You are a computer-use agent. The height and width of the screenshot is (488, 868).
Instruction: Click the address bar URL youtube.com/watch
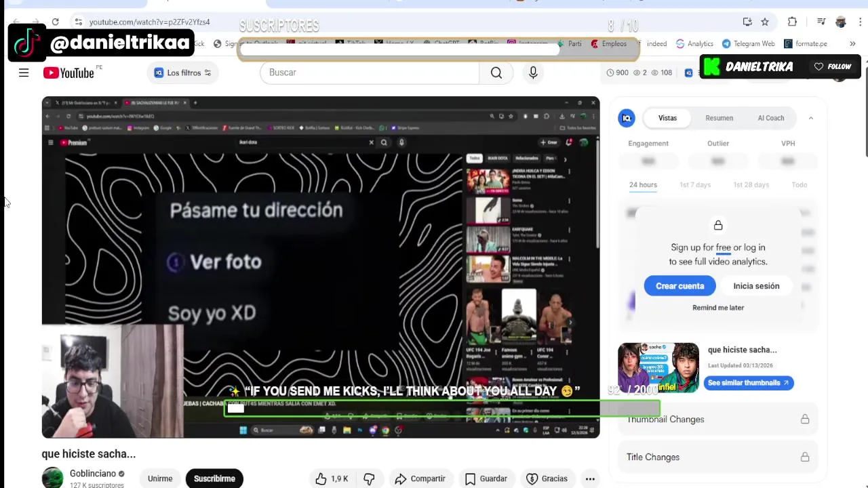tap(149, 22)
